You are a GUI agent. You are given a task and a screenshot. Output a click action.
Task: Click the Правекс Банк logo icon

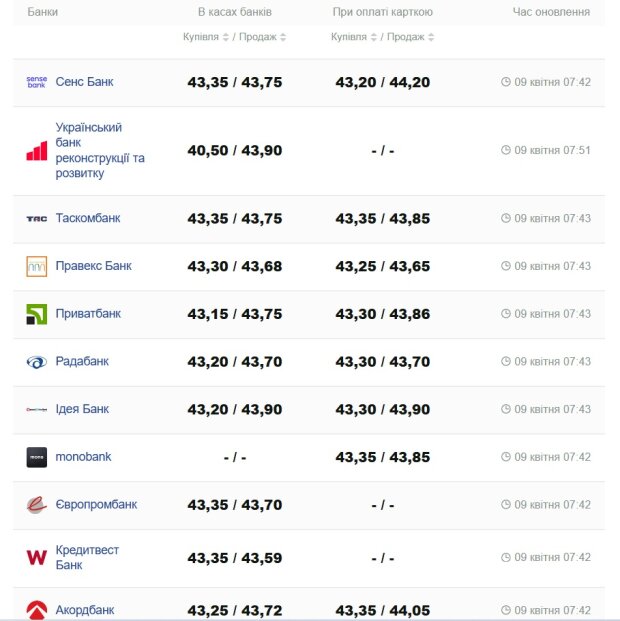[36, 266]
